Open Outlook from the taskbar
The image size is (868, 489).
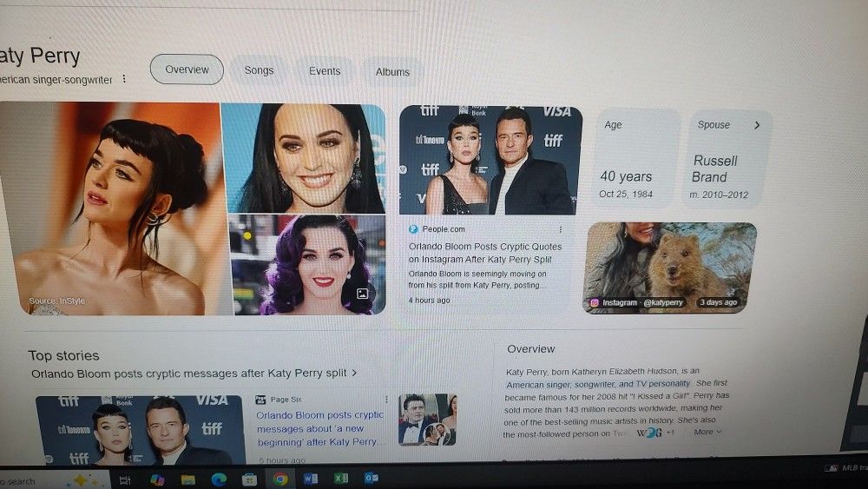(371, 477)
